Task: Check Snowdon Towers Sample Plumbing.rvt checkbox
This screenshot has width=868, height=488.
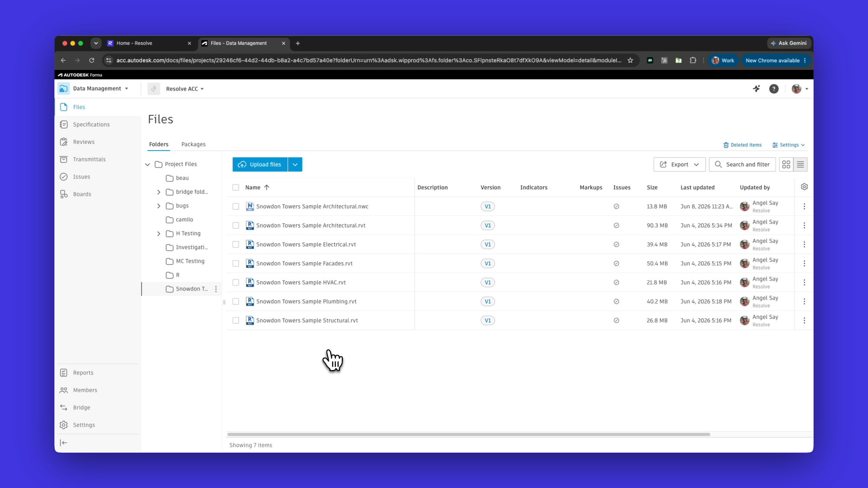Action: (236, 301)
